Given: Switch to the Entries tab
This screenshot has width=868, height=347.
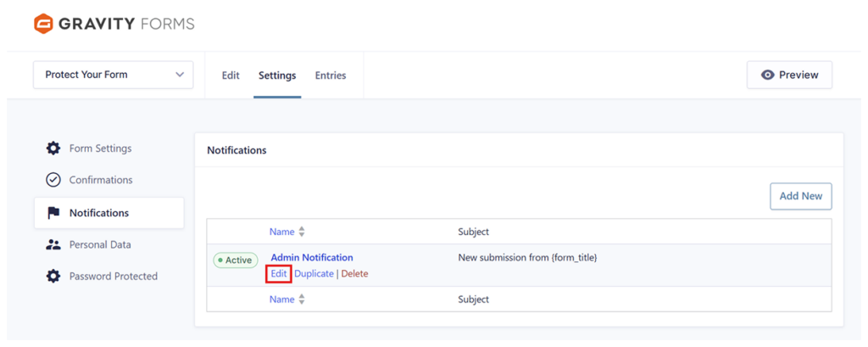Looking at the screenshot, I should pyautogui.click(x=331, y=76).
